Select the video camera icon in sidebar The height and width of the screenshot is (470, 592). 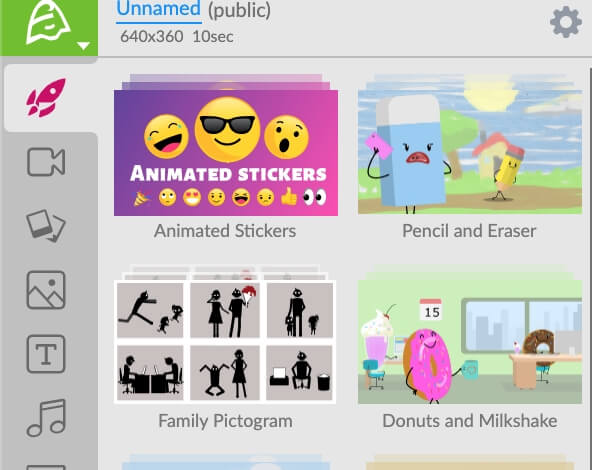[x=46, y=162]
